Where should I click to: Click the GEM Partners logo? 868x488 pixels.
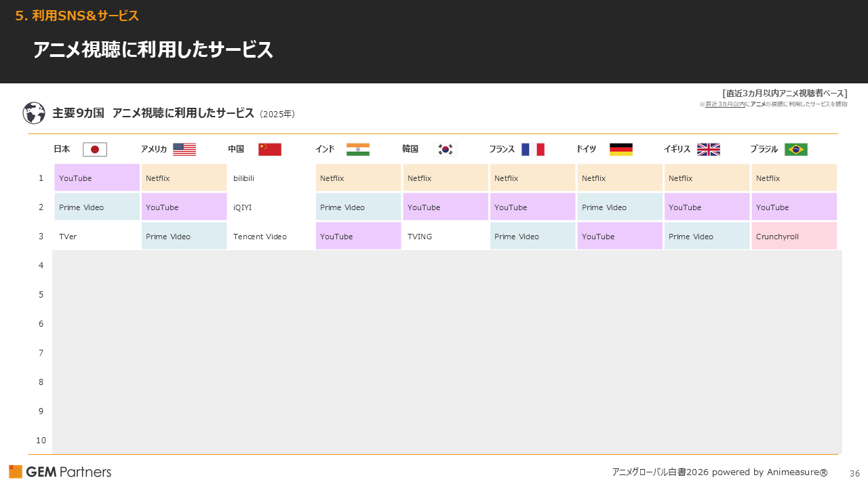(60, 471)
